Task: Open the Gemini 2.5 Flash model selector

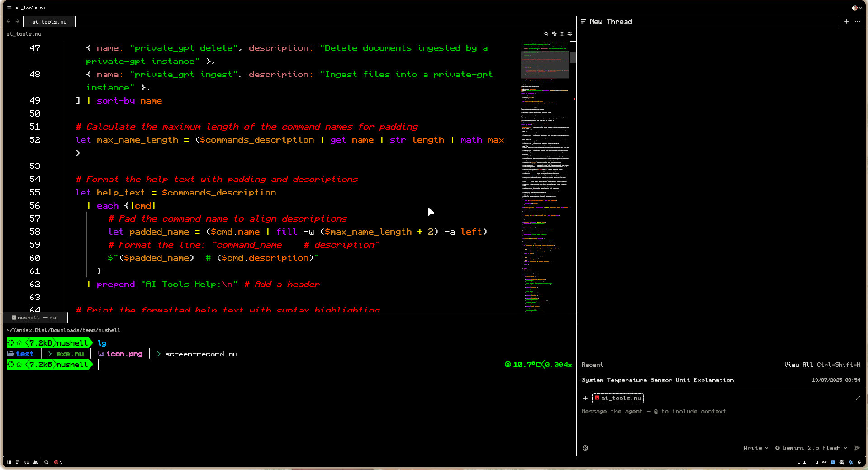Action: pyautogui.click(x=811, y=448)
